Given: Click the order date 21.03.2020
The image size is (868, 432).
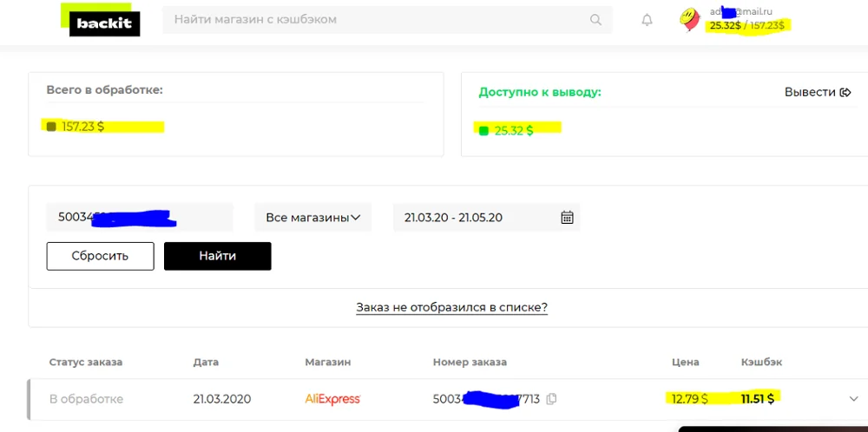Looking at the screenshot, I should tap(222, 399).
